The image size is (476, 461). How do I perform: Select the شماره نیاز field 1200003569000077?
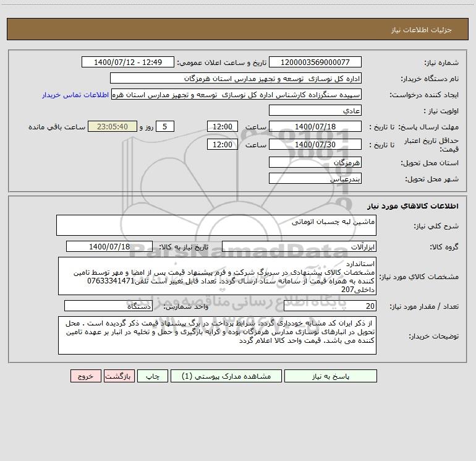click(315, 62)
